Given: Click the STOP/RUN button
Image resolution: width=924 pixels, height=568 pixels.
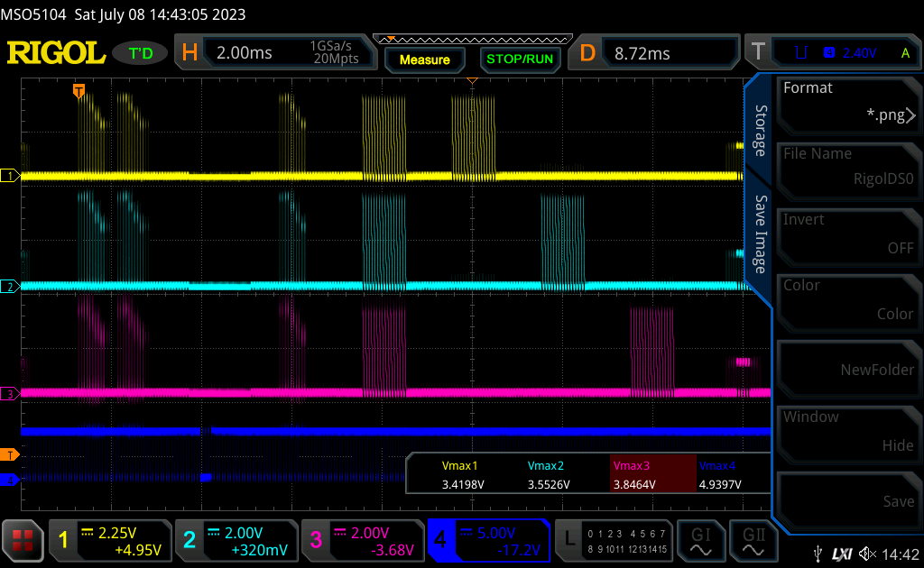Looking at the screenshot, I should 520,60.
